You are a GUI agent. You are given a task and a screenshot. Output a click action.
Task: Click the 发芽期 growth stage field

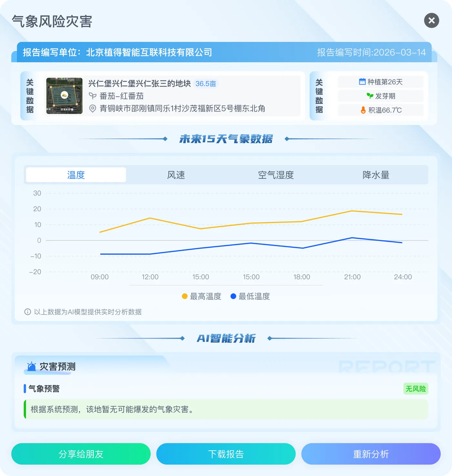click(x=381, y=96)
